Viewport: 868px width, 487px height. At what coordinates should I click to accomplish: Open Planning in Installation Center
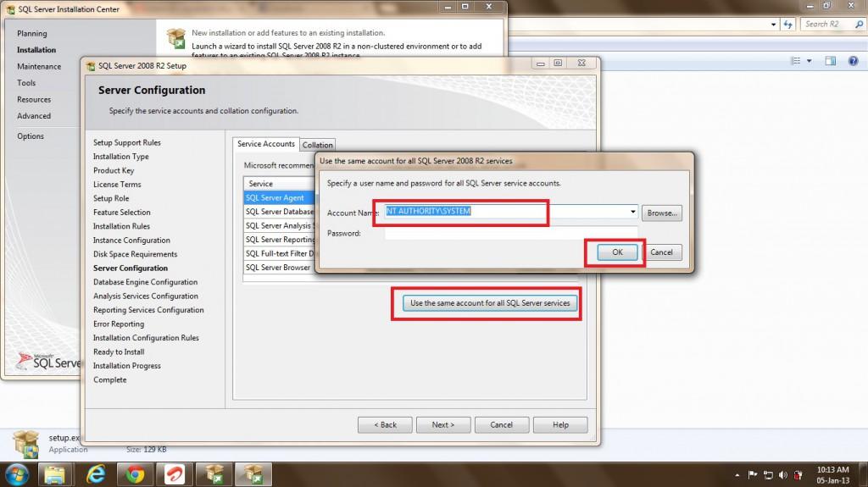(32, 33)
